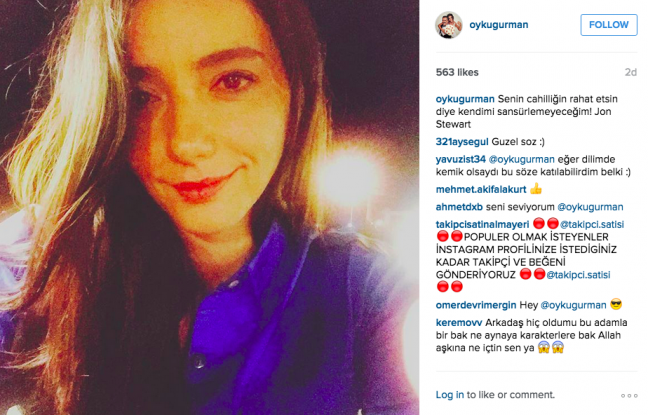Click second @takipci.satisi mention after GÖNDERİYORUZ
The image size is (648, 415).
(578, 275)
